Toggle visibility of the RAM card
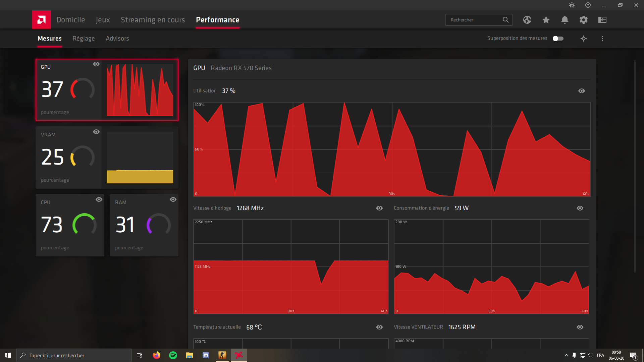Image resolution: width=644 pixels, height=362 pixels. pyautogui.click(x=173, y=199)
